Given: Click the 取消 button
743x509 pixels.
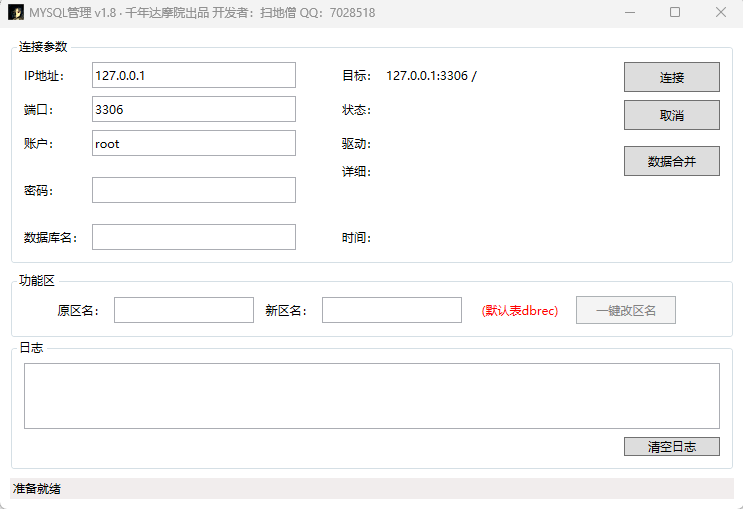Looking at the screenshot, I should (x=671, y=115).
